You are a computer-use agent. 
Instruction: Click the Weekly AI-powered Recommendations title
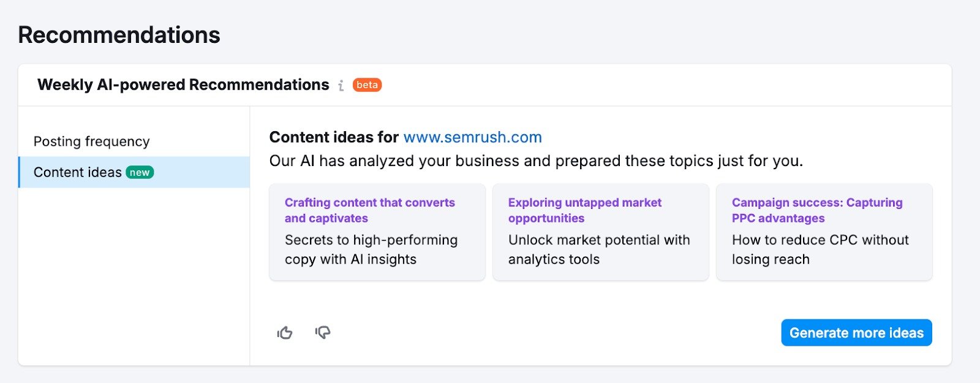183,85
